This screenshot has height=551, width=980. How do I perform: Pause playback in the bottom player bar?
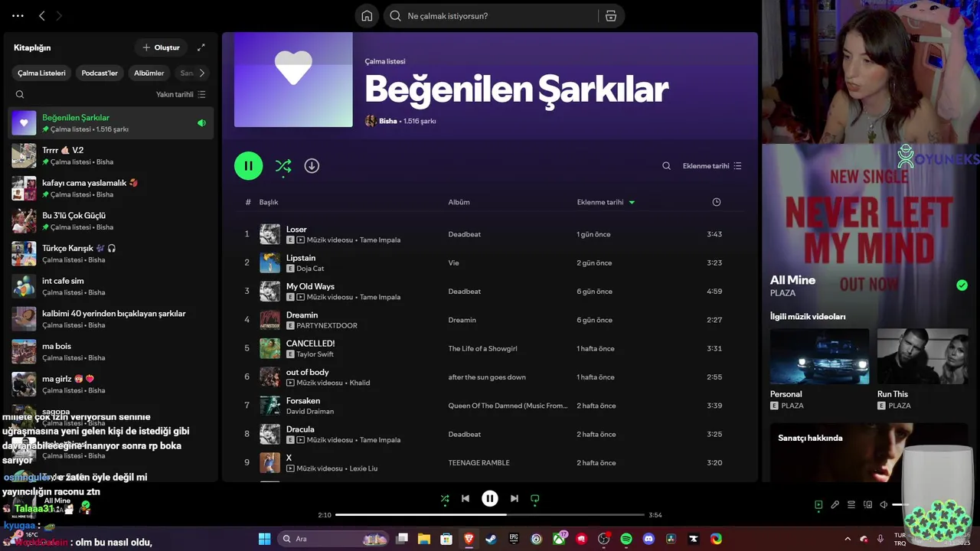(490, 498)
